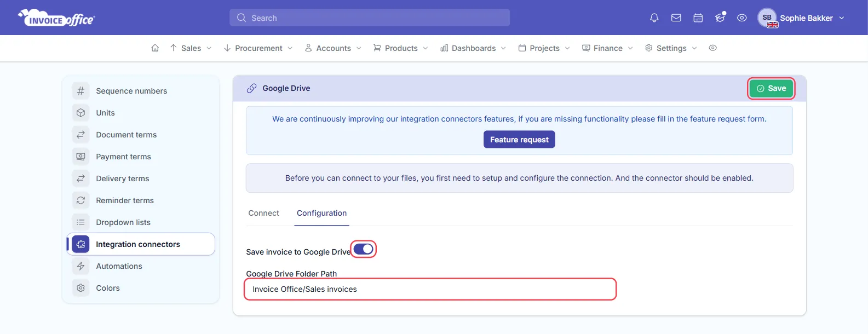Open Document terms settings
Image resolution: width=868 pixels, height=334 pixels.
click(141, 135)
